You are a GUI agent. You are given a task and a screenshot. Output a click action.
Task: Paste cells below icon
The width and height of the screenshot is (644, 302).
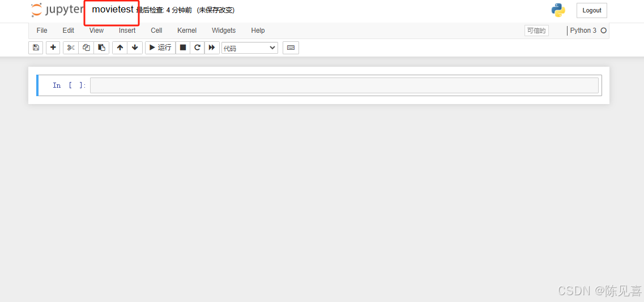coord(101,48)
